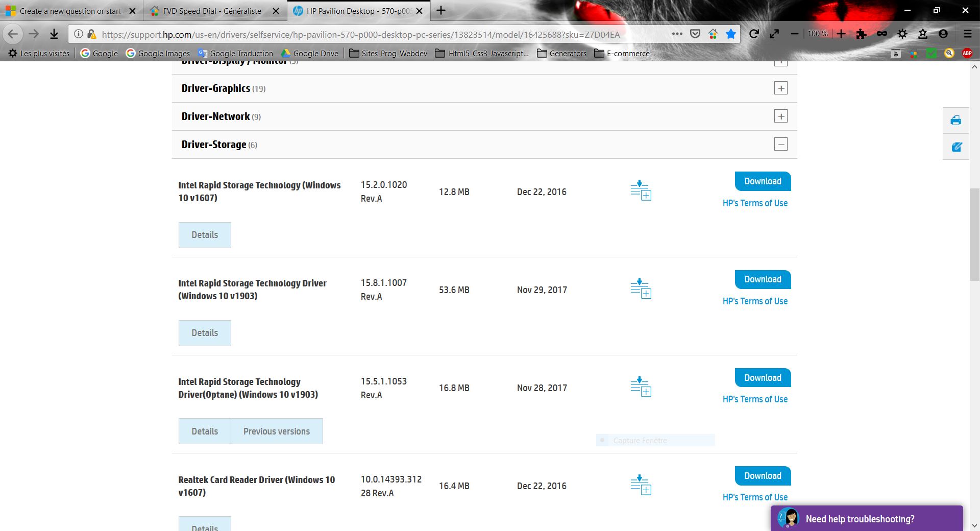Open a new tab with the plus button
This screenshot has width=980, height=531.
[x=441, y=10]
